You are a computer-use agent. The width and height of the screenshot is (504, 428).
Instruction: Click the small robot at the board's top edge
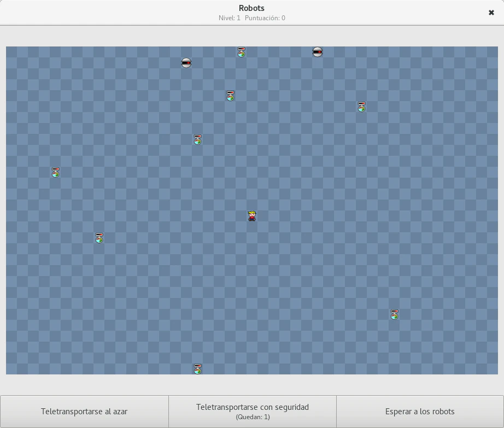pyautogui.click(x=241, y=52)
